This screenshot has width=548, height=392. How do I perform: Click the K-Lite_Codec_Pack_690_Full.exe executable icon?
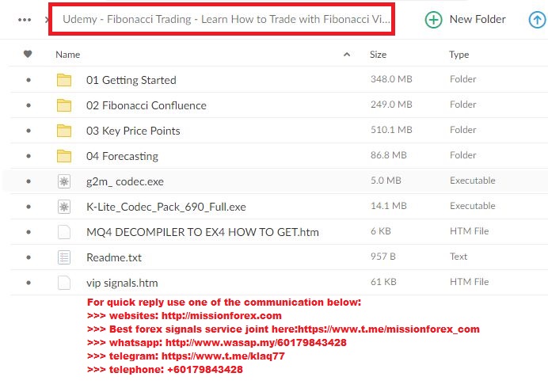(x=64, y=207)
